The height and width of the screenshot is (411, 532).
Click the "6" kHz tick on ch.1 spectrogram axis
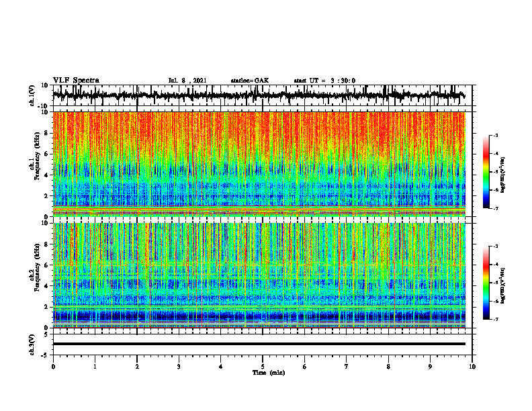[x=46, y=154]
